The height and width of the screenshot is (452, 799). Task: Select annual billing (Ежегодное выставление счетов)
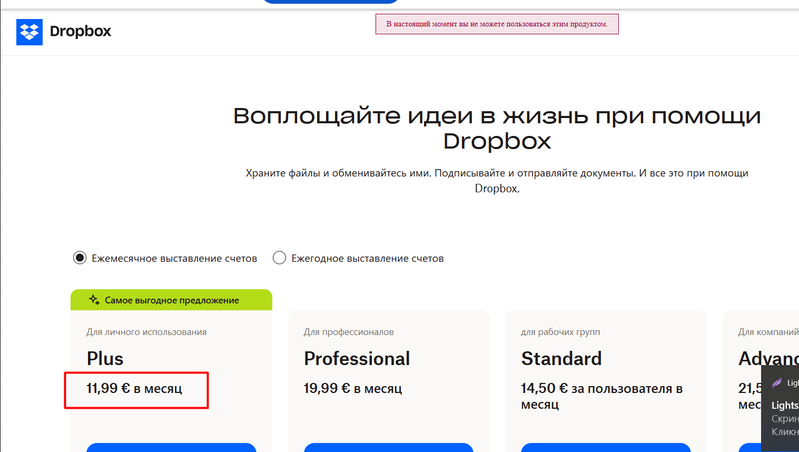click(x=279, y=258)
